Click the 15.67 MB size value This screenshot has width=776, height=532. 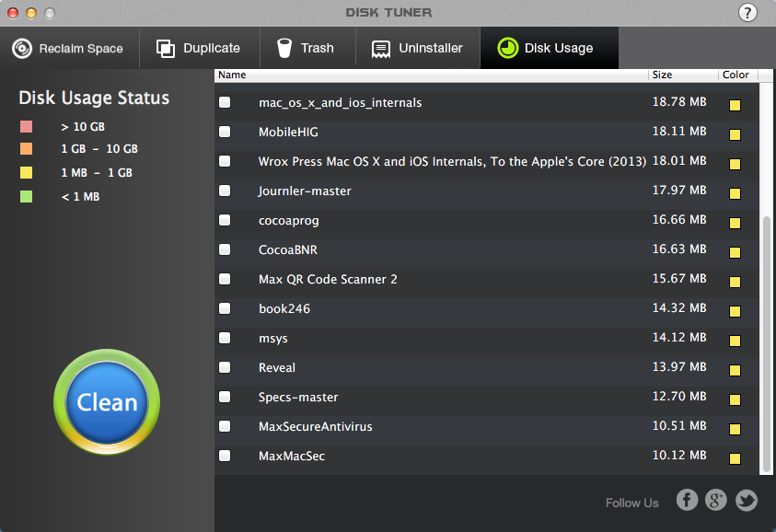[x=679, y=279]
